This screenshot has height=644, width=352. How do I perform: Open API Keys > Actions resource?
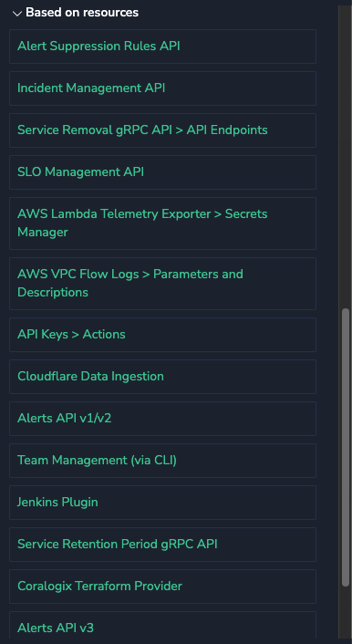162,335
